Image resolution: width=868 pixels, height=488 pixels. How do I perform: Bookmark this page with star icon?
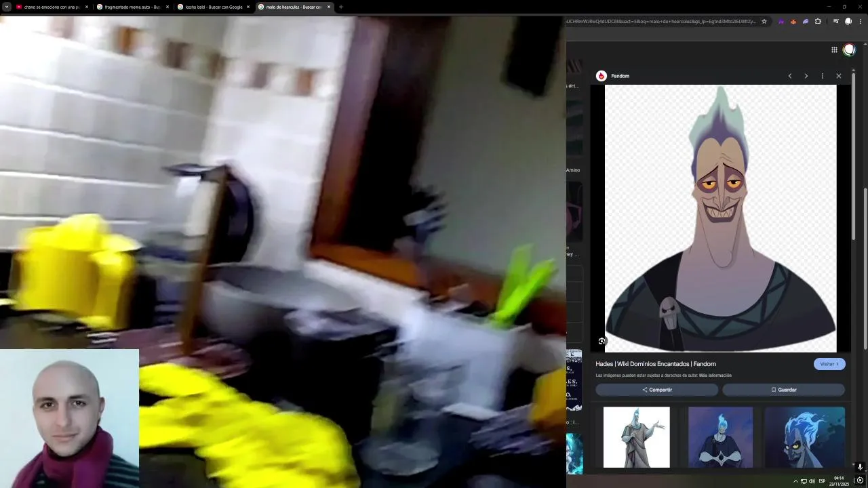764,21
